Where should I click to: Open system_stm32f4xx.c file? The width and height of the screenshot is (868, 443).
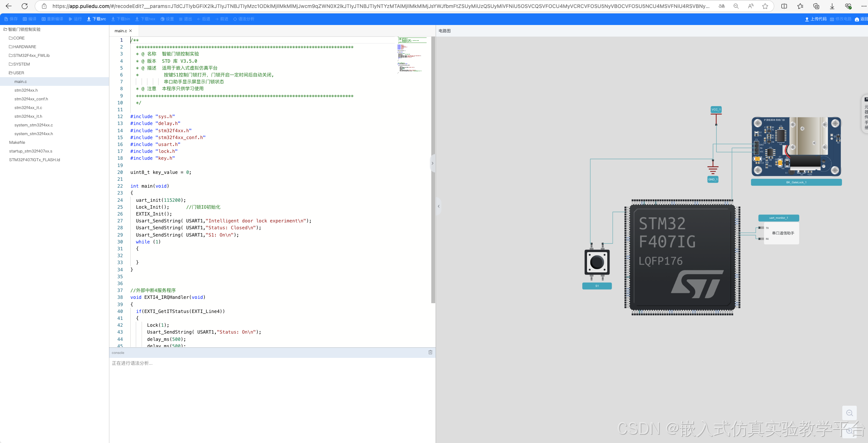[x=34, y=125]
